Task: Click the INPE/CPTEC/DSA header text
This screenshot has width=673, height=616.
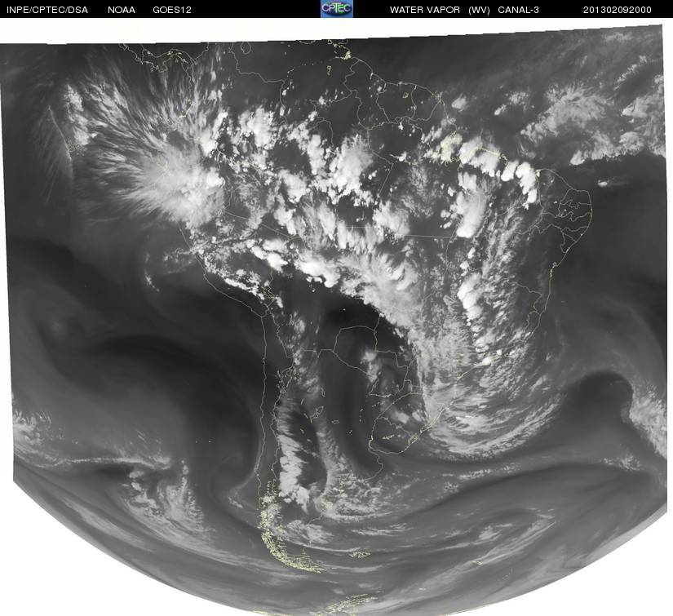Action: pyautogui.click(x=46, y=10)
